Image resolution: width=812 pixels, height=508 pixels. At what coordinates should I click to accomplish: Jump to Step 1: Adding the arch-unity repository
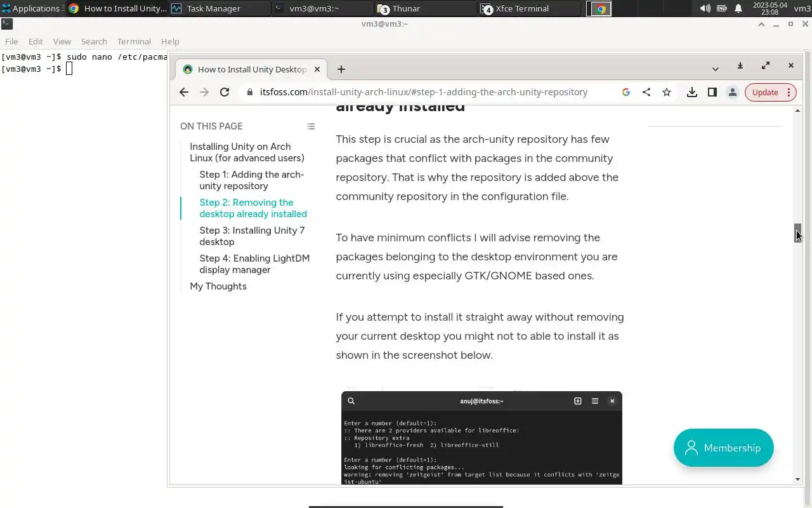[252, 180]
